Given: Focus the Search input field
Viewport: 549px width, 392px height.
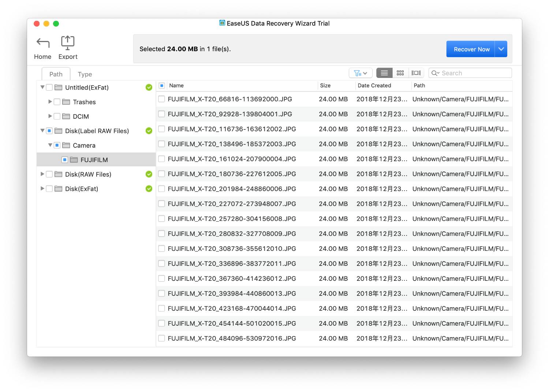Looking at the screenshot, I should [x=470, y=73].
